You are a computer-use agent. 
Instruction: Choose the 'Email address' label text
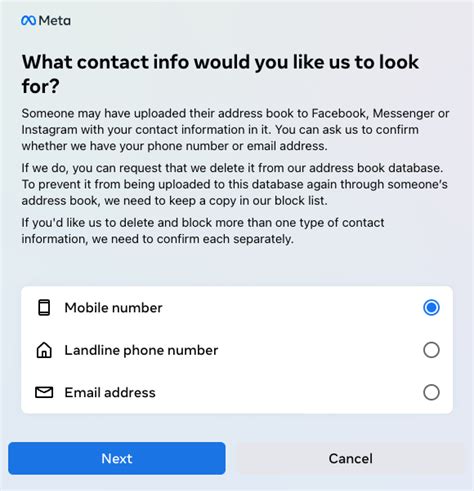click(x=110, y=393)
